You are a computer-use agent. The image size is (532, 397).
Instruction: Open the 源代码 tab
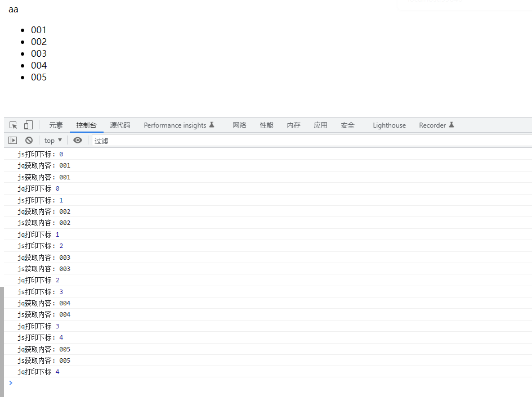click(120, 125)
